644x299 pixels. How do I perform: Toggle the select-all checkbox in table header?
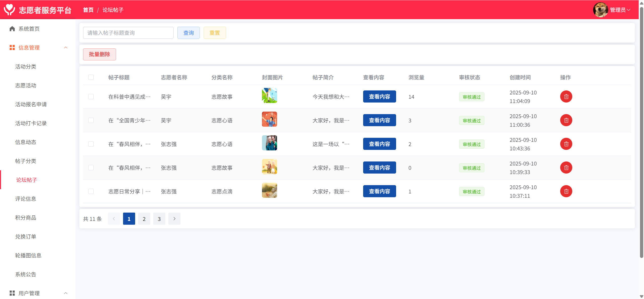(91, 77)
